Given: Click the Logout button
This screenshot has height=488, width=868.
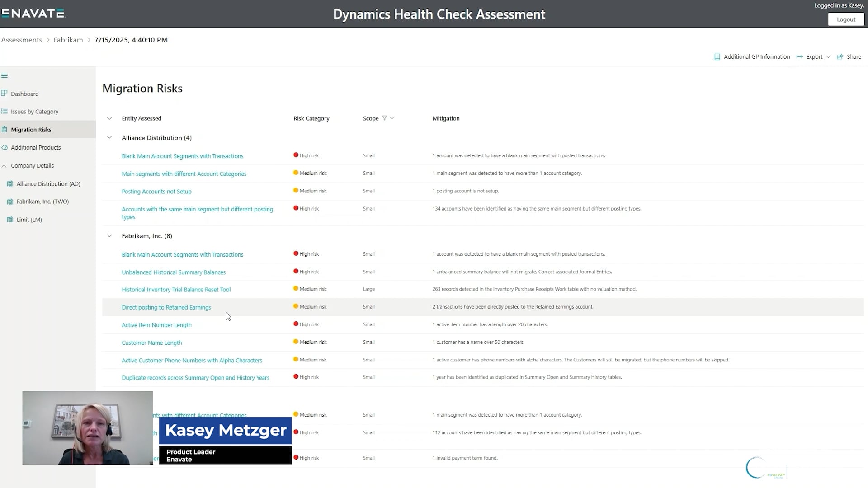Looking at the screenshot, I should click(x=845, y=19).
